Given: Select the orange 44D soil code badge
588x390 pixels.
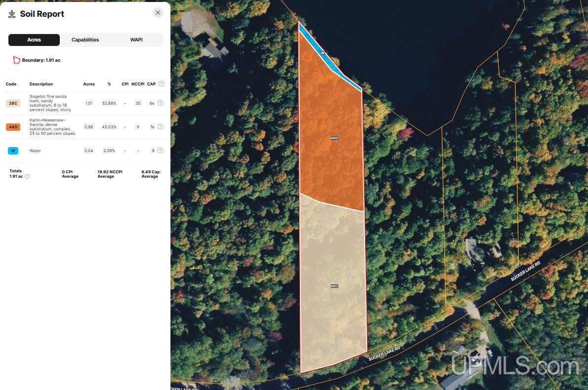Looking at the screenshot, I should pos(13,126).
